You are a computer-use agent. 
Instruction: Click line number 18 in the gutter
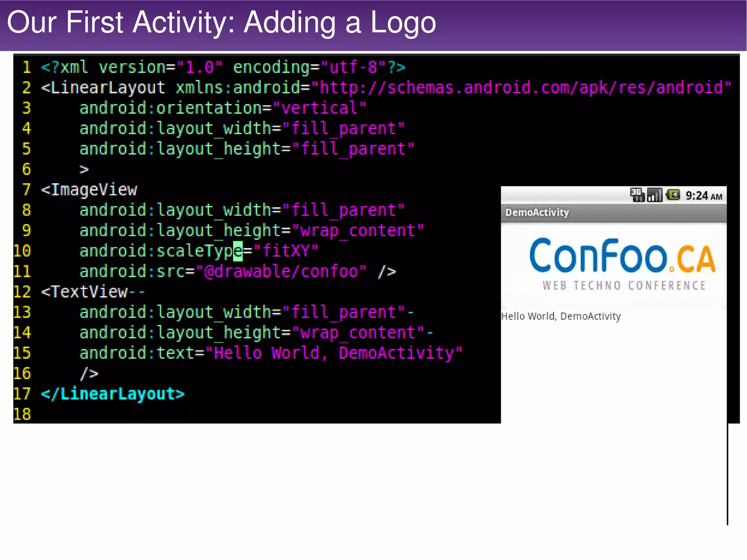click(x=22, y=414)
